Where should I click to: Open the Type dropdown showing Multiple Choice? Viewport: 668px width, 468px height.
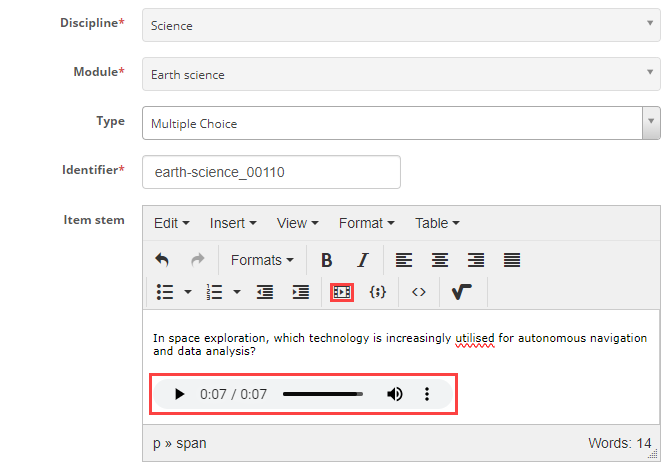point(400,123)
